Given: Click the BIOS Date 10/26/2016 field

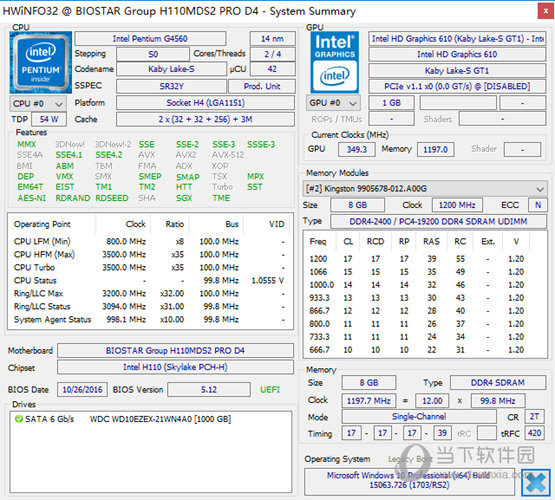Looking at the screenshot, I should pyautogui.click(x=82, y=390).
